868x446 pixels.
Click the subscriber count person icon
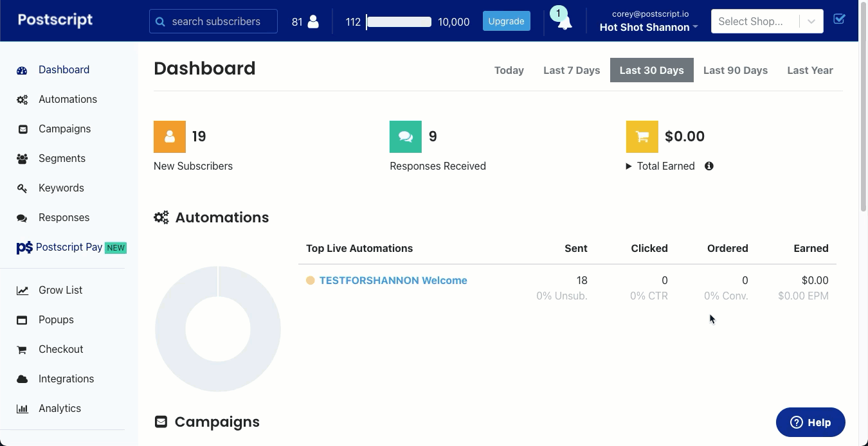pos(313,22)
